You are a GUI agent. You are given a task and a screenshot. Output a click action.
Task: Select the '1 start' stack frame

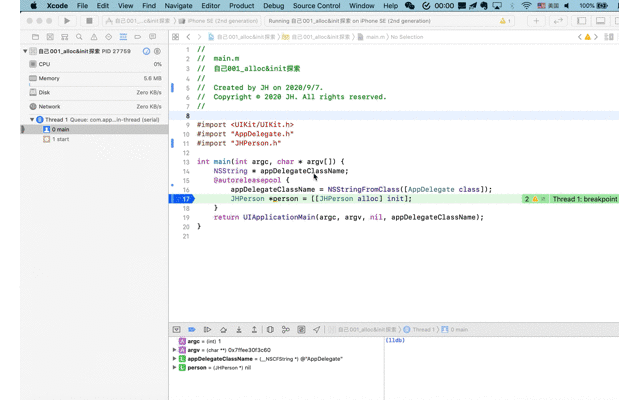[x=95, y=139]
